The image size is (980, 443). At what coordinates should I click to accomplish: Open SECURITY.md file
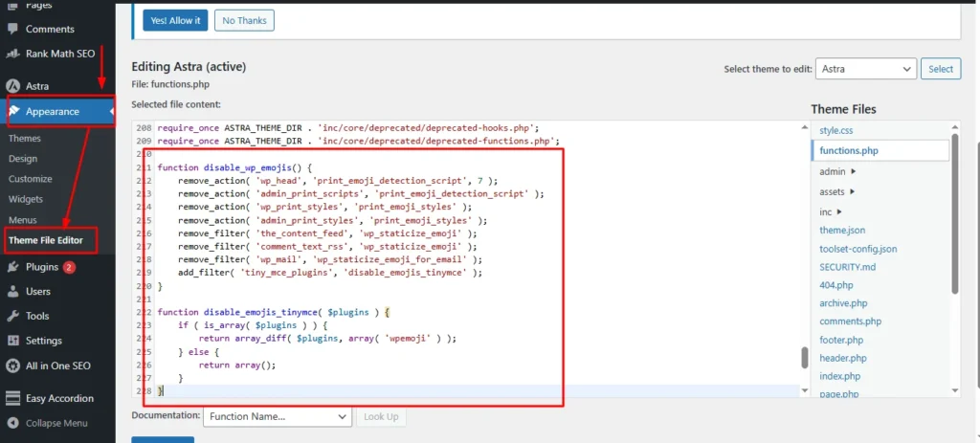coord(848,267)
